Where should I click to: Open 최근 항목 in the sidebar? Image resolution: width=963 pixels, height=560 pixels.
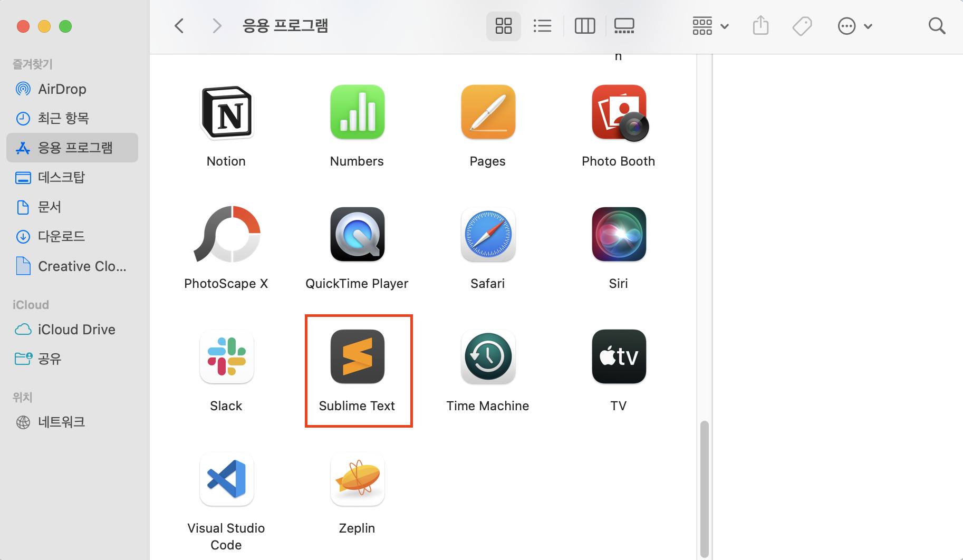[72, 118]
